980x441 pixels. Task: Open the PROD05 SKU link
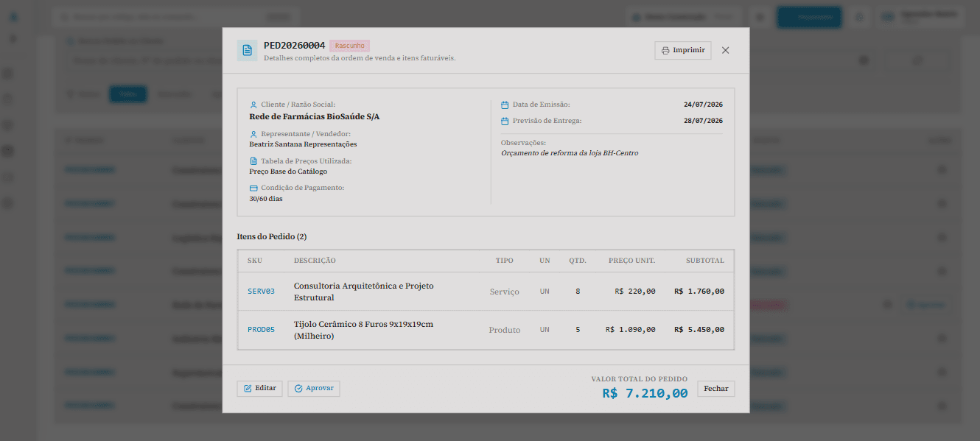(261, 330)
